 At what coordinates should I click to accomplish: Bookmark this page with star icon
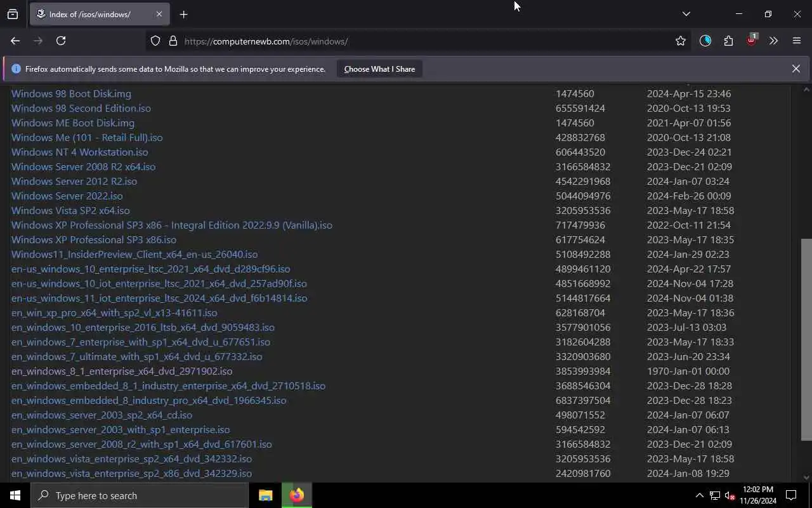(681, 41)
